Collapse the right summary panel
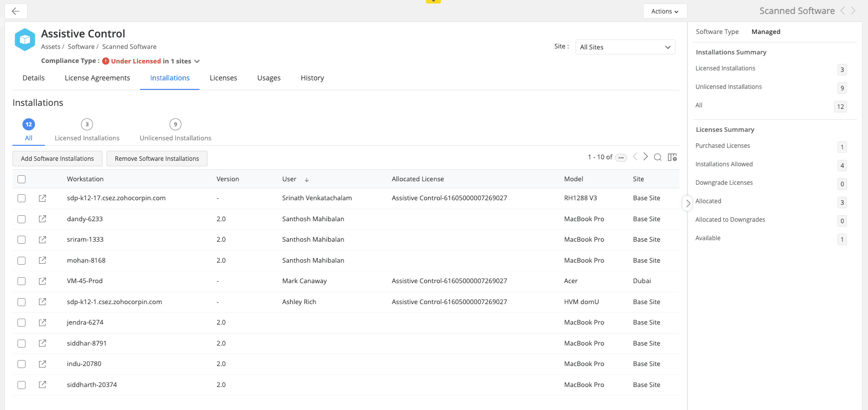This screenshot has height=410, width=868. pos(688,203)
